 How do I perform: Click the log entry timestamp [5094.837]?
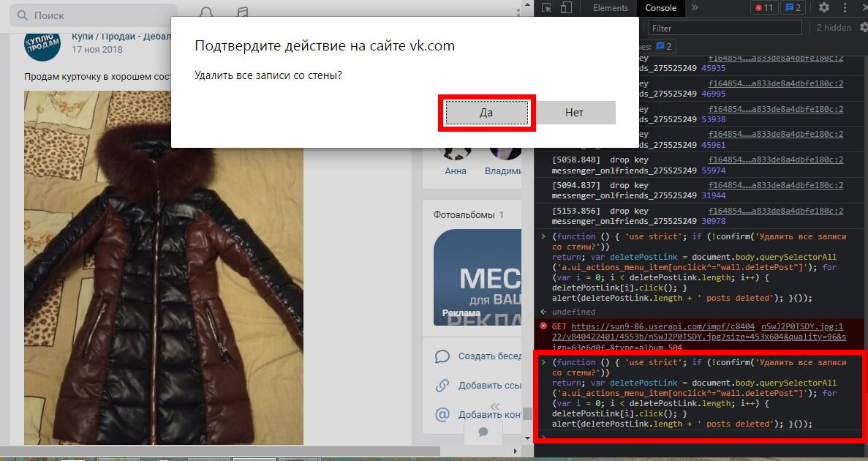coord(575,185)
